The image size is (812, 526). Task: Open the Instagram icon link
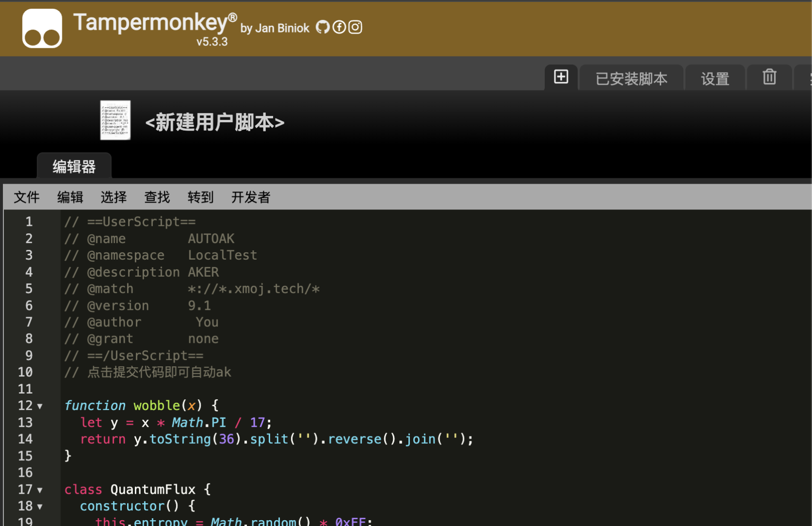355,27
